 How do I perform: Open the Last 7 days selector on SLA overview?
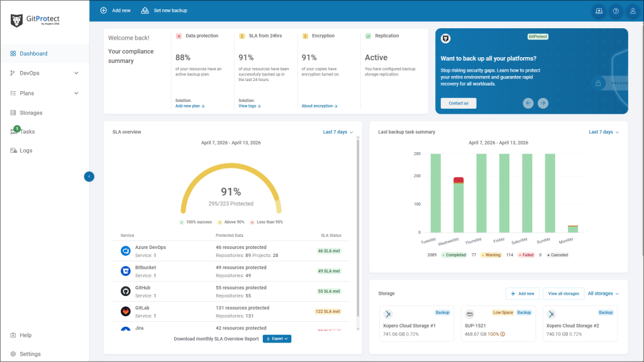(x=337, y=131)
